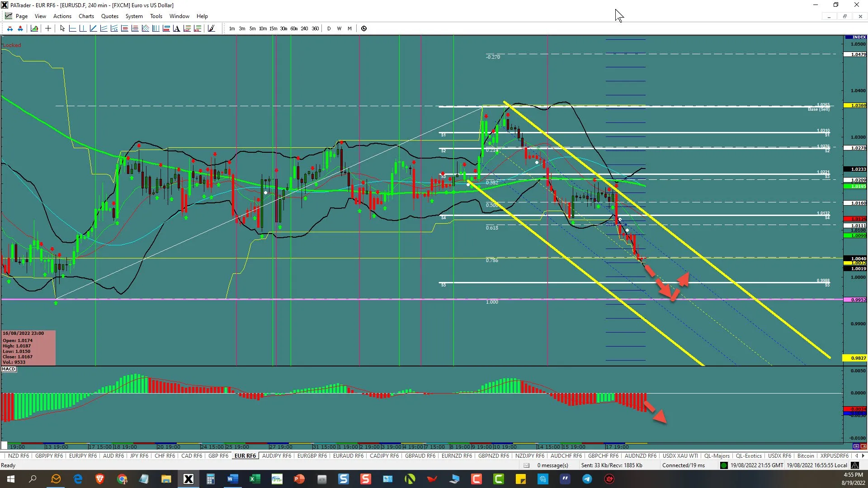Open Brave browser from taskbar

pyautogui.click(x=100, y=479)
